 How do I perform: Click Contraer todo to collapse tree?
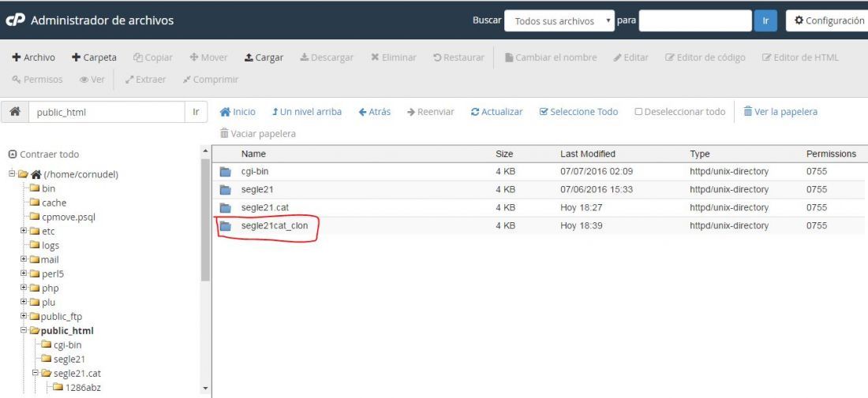(44, 154)
